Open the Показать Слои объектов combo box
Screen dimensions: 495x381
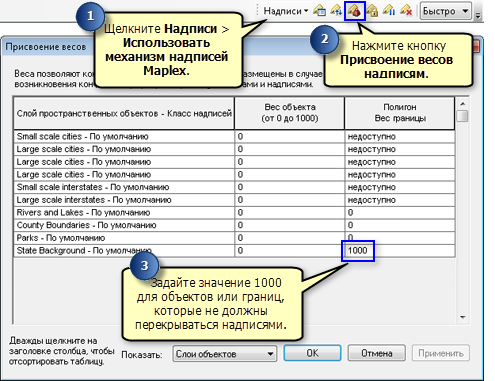(225, 354)
